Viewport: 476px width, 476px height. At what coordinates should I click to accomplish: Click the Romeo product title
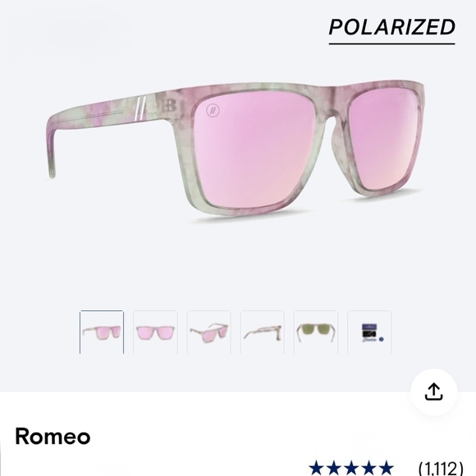53,437
